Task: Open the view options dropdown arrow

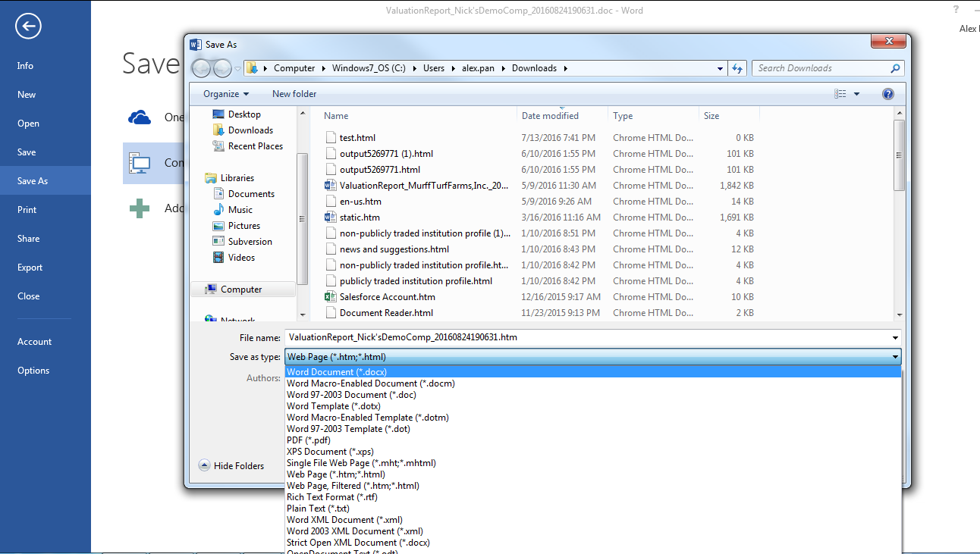Action: tap(857, 94)
